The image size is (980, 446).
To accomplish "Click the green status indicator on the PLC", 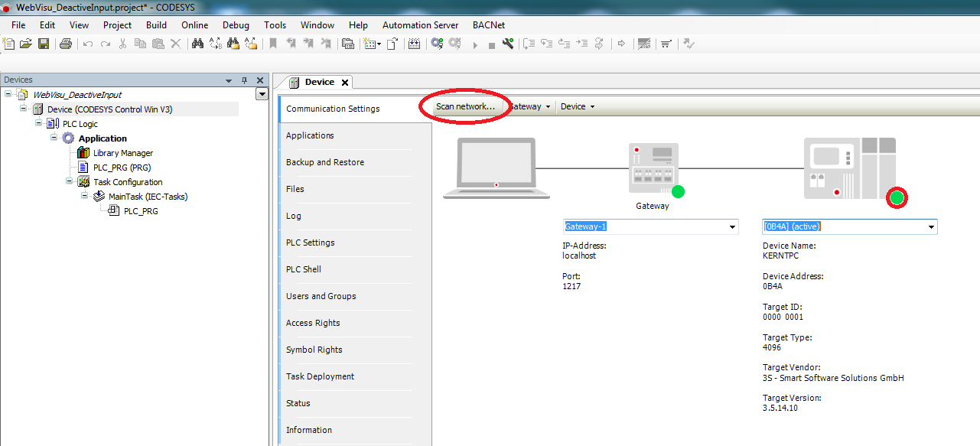I will point(897,199).
